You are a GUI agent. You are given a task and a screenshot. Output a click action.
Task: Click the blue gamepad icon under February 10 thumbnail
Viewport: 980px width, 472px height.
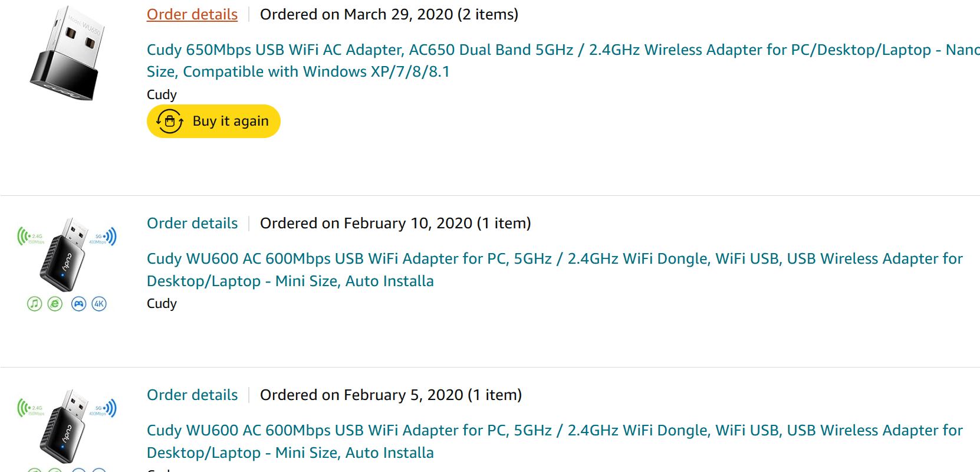tap(78, 304)
